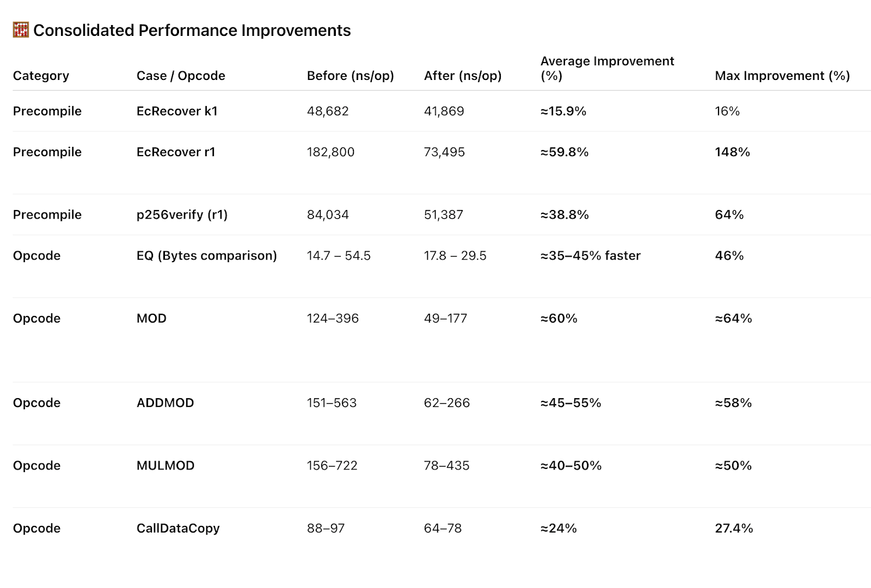Click the 27.4% max improvement value
871x588 pixels.
[734, 528]
